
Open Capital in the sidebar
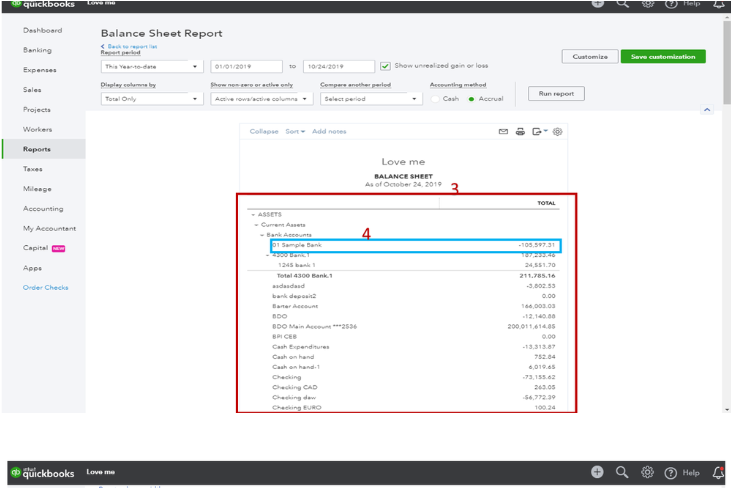pos(35,248)
